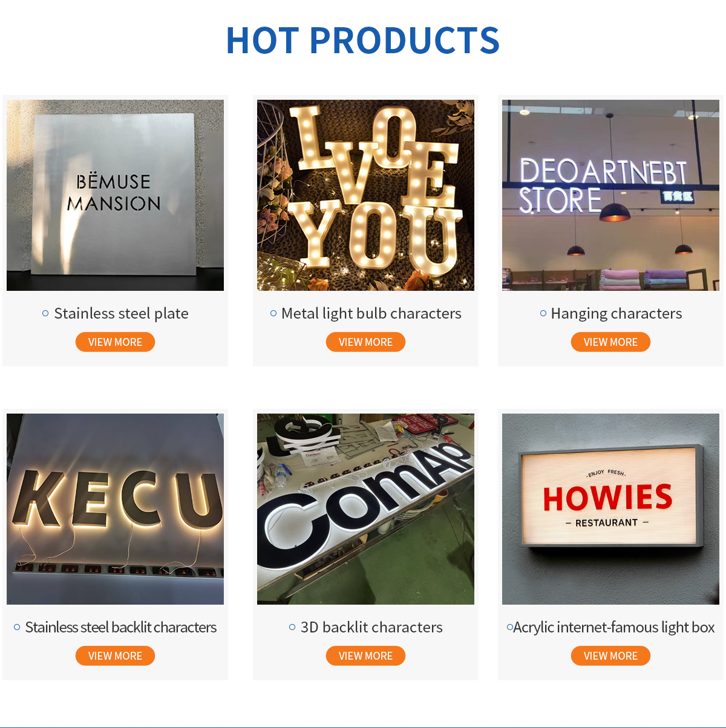Click VIEW MORE under Metal light bulb characters
The height and width of the screenshot is (728, 726).
click(x=365, y=342)
